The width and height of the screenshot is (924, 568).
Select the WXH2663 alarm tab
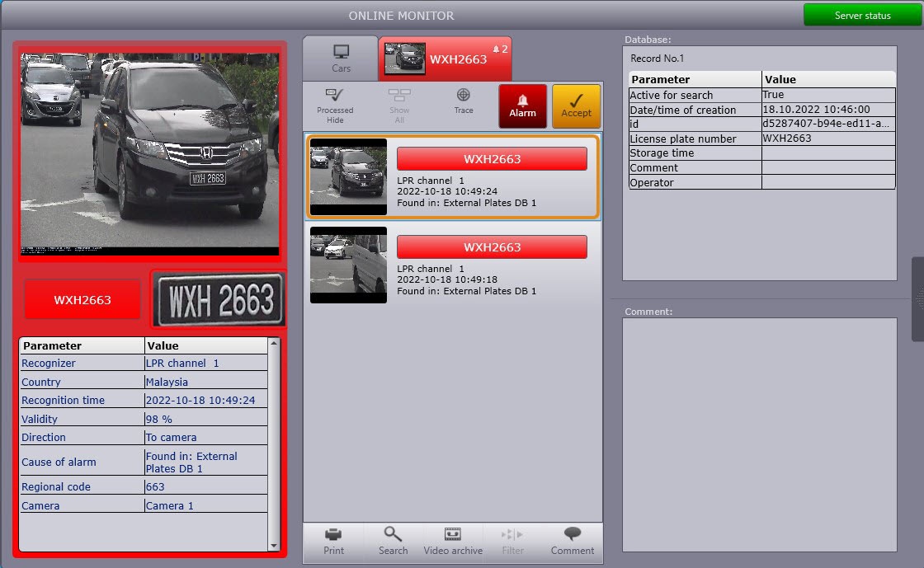[x=445, y=59]
